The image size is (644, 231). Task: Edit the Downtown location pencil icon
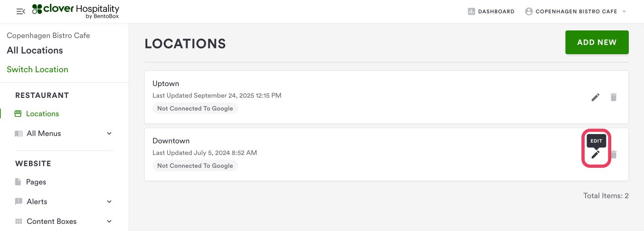pyautogui.click(x=596, y=154)
